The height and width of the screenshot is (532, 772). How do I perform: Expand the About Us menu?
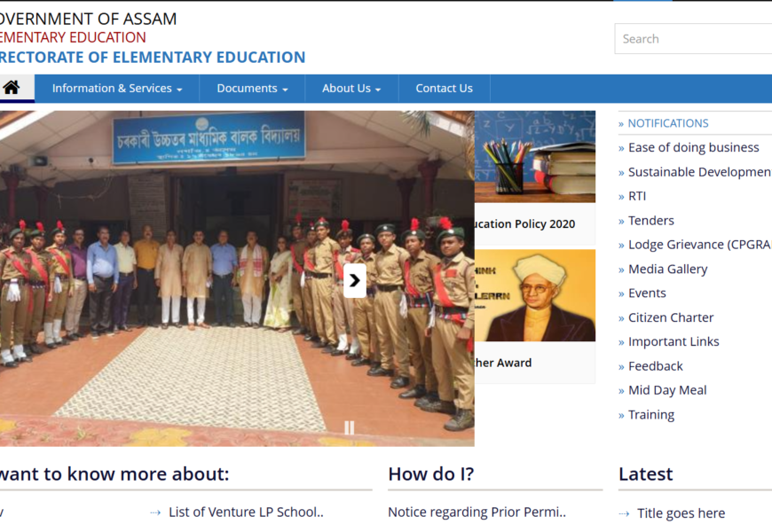[x=351, y=89]
